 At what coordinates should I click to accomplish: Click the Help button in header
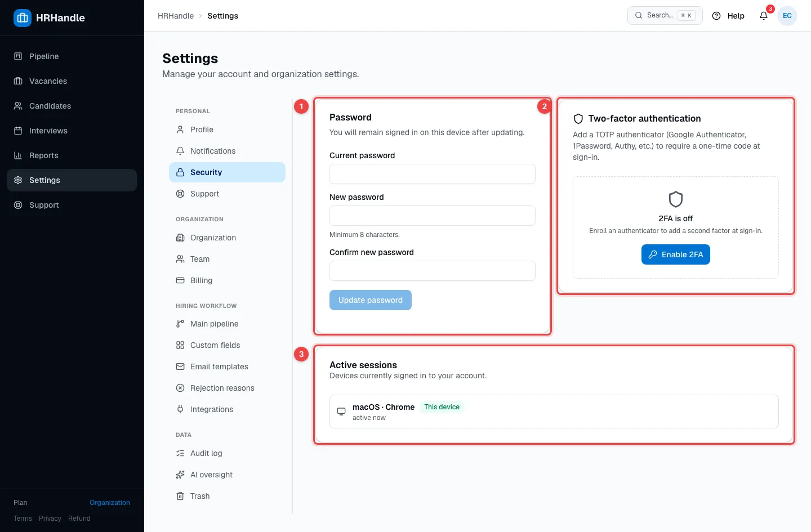point(728,16)
